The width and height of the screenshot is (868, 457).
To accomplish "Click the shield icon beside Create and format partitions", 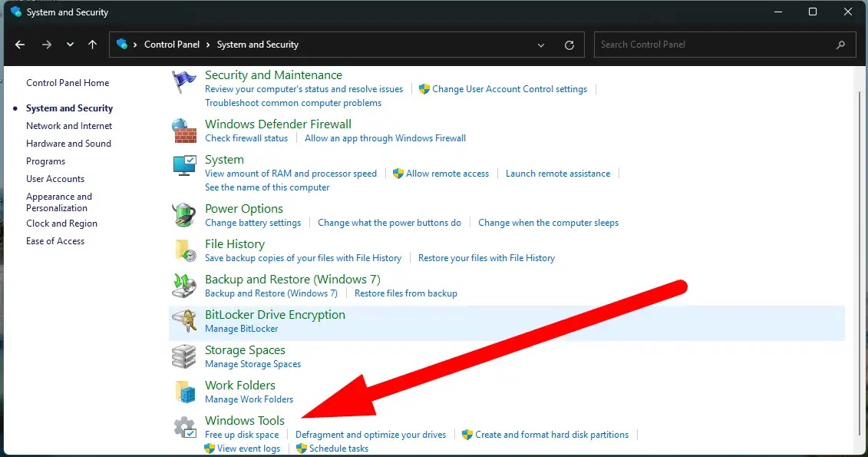I will point(467,435).
